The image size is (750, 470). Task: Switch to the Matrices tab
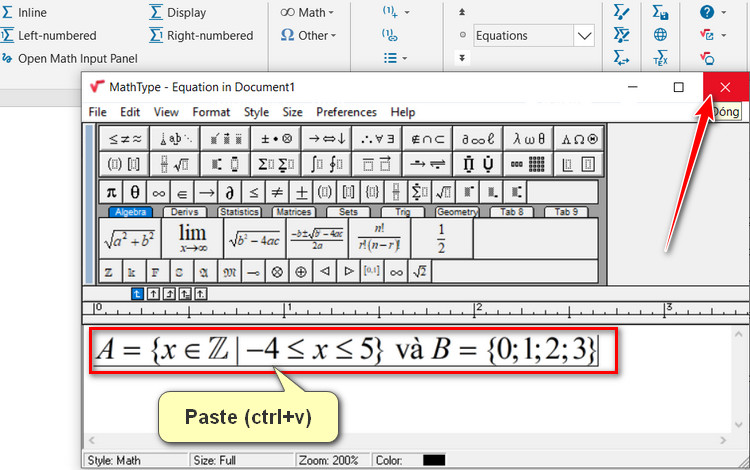tap(293, 212)
